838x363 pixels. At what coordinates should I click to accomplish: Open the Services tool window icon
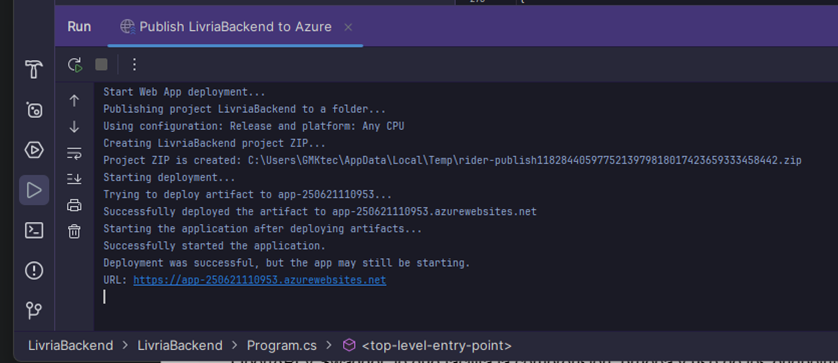tap(34, 150)
